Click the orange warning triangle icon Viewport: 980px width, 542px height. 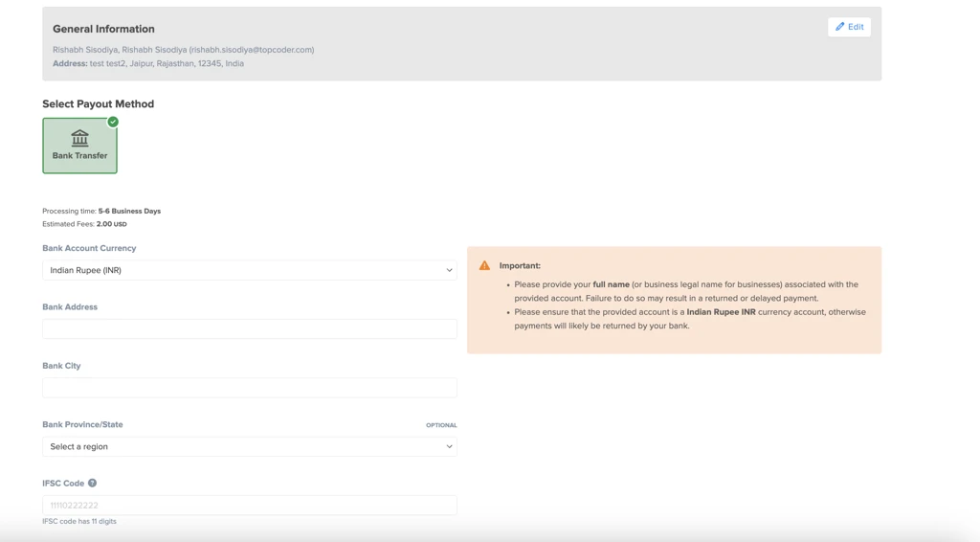pos(484,265)
